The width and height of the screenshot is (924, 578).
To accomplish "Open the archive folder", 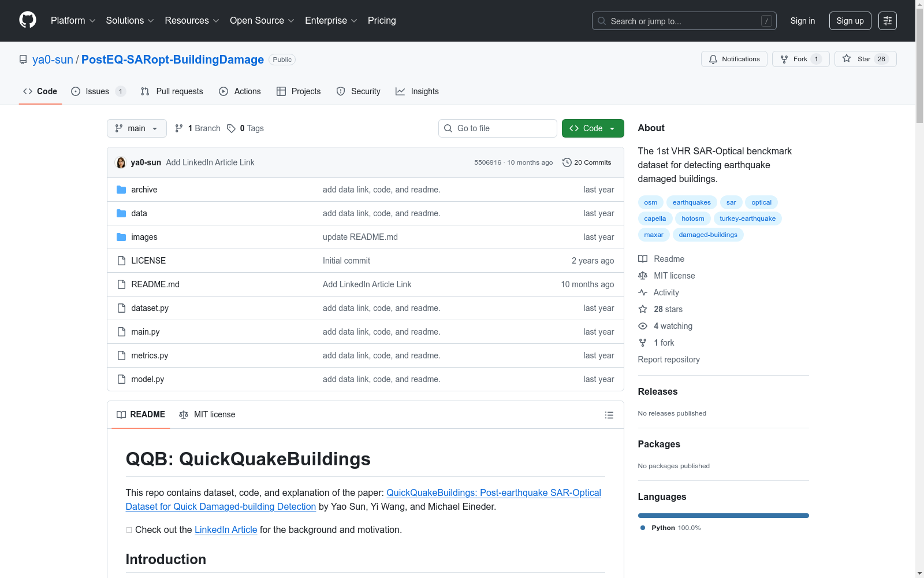I will 144,190.
